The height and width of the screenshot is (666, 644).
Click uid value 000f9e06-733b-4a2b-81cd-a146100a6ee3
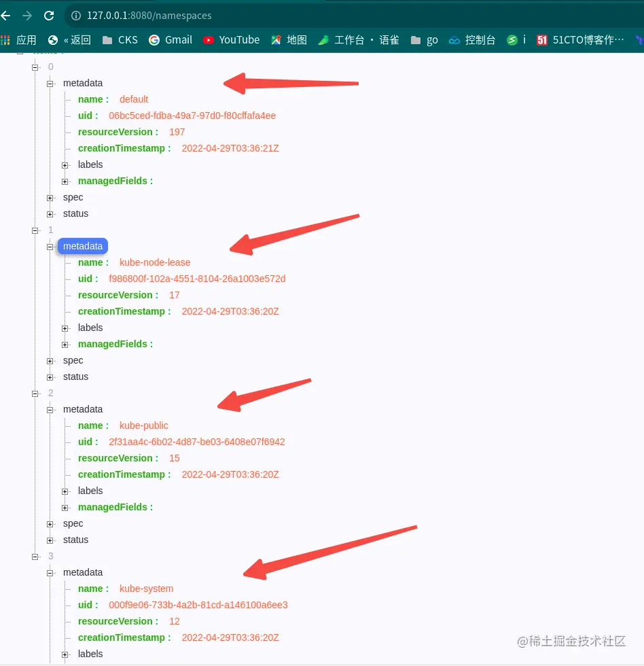[x=198, y=605]
